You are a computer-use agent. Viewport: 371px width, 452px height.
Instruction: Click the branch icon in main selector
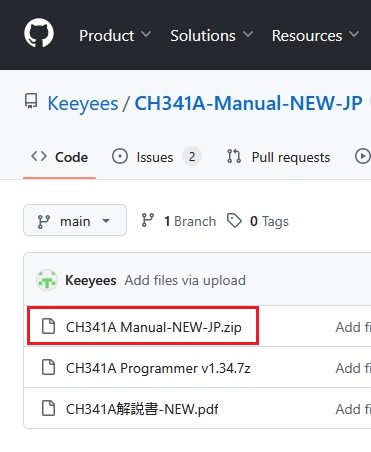(x=44, y=221)
